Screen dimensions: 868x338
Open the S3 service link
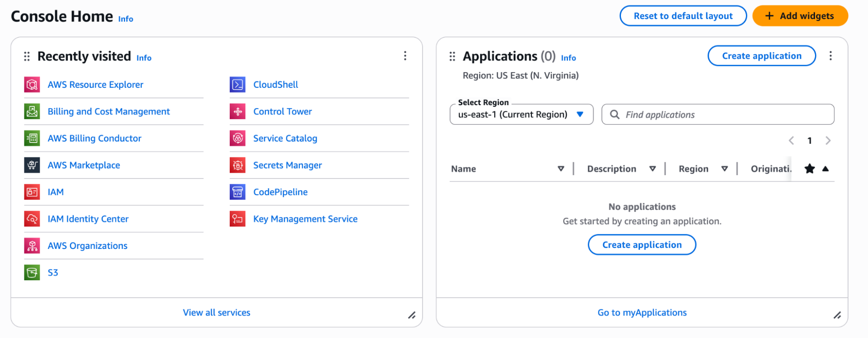pos(53,273)
